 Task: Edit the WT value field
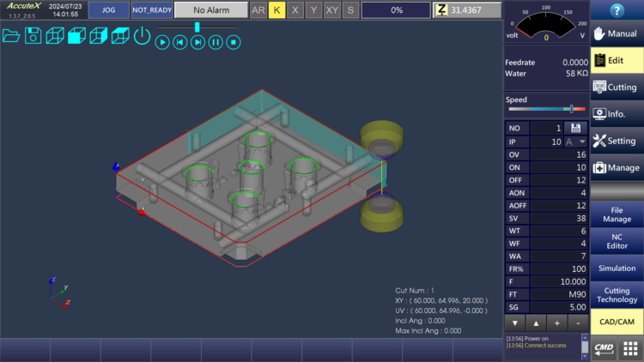click(559, 231)
